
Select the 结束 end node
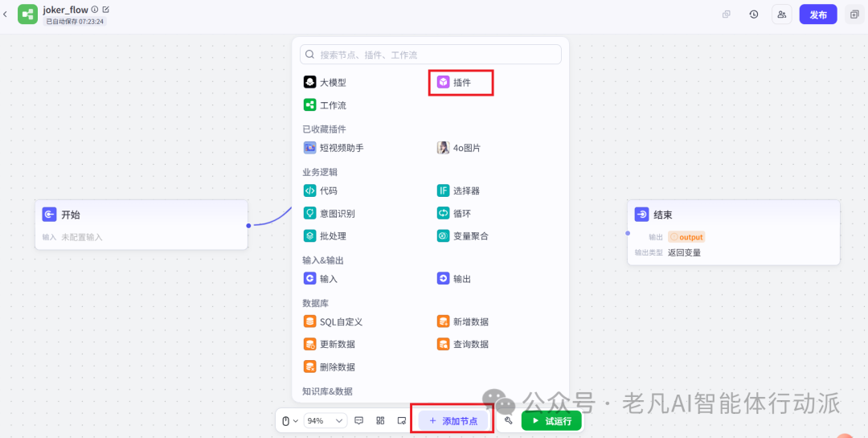click(734, 232)
